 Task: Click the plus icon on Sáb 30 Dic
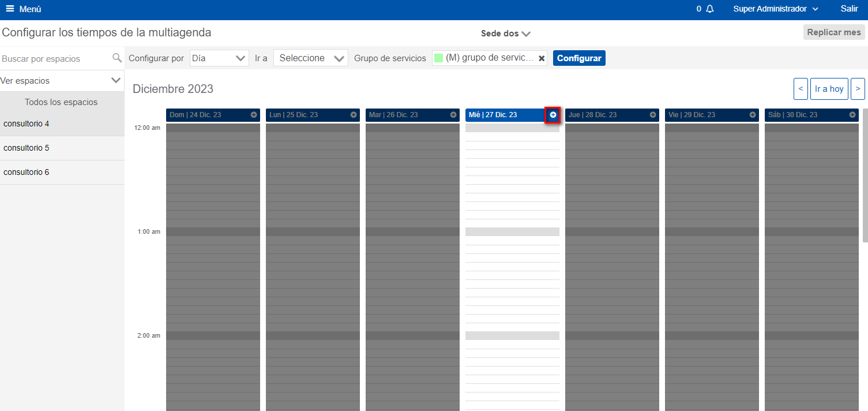(x=852, y=115)
